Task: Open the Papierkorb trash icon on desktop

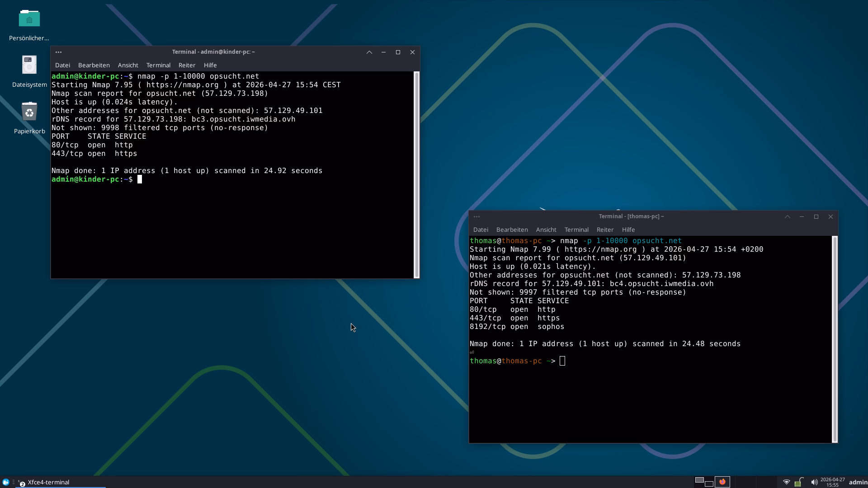Action: point(29,111)
